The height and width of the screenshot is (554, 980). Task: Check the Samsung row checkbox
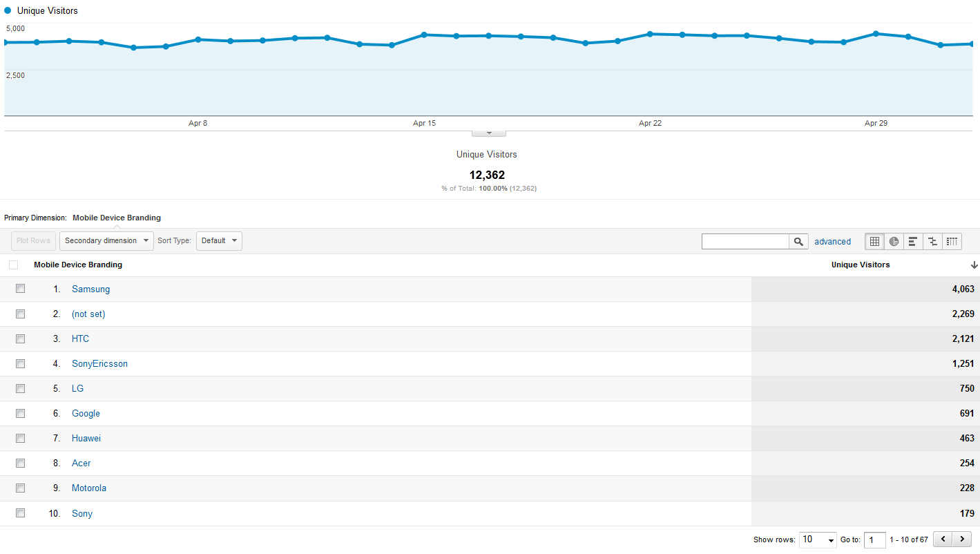(21, 289)
